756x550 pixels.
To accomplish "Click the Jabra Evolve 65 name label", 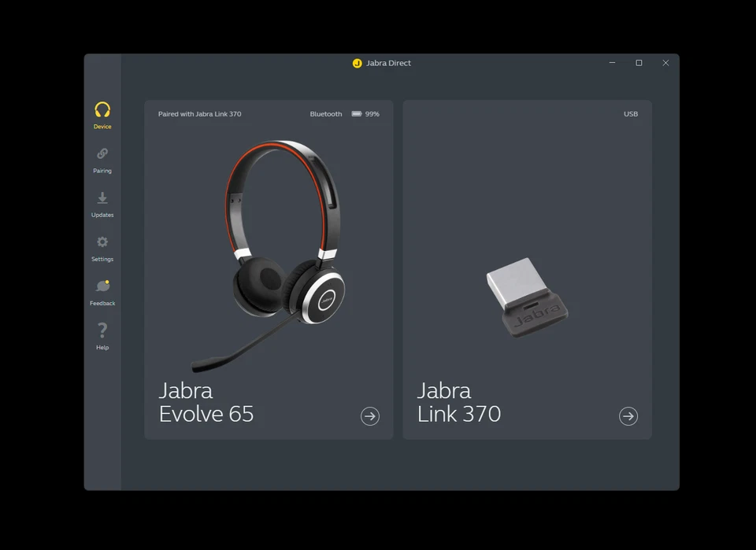I will (x=206, y=402).
